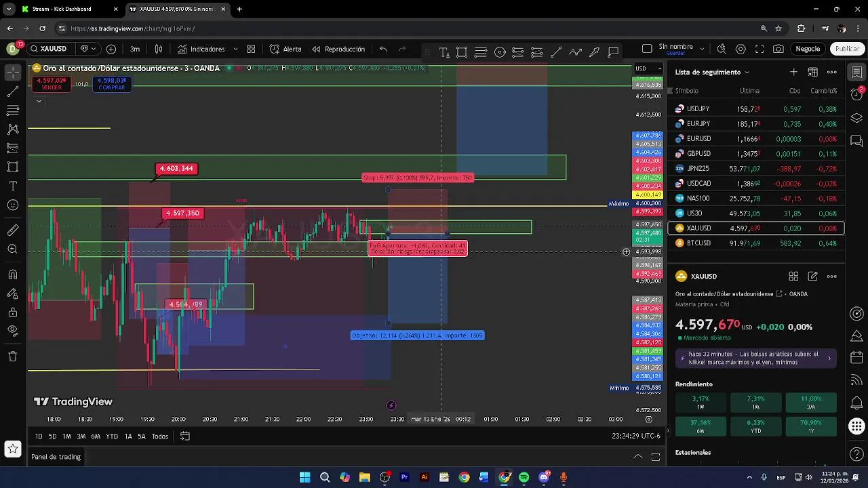Pick the callout note tool in floating toolbar

click(x=614, y=52)
